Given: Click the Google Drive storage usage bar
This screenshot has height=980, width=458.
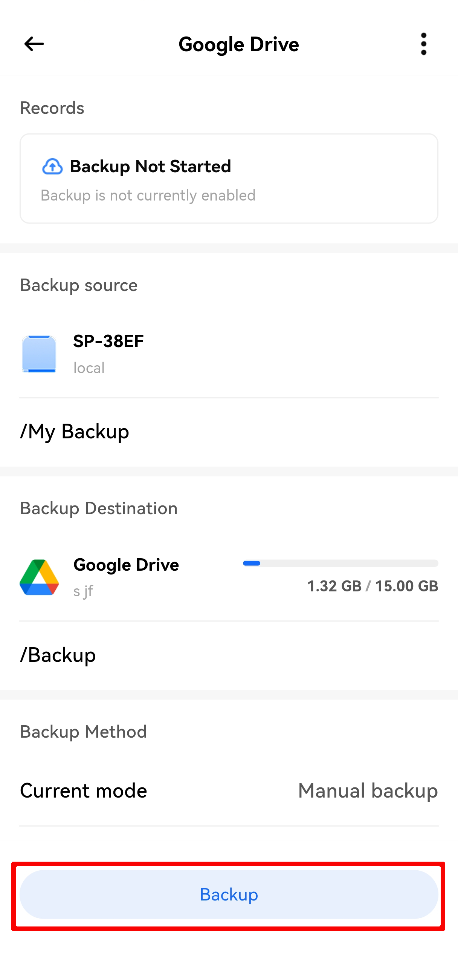Looking at the screenshot, I should click(x=340, y=563).
